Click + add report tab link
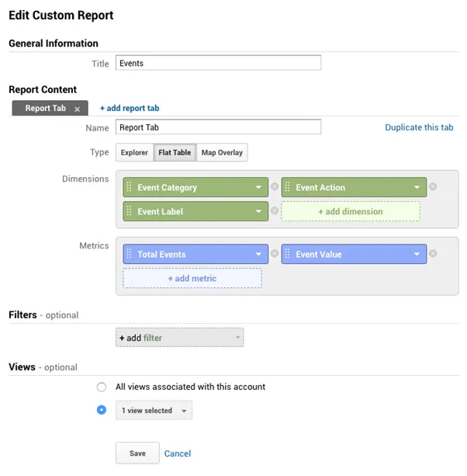Screen dimensions: 467x476 tap(130, 109)
